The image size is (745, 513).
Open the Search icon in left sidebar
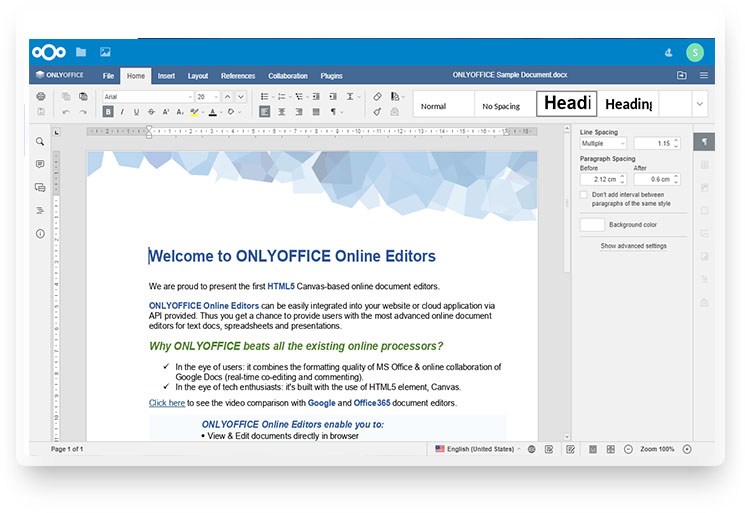pyautogui.click(x=40, y=142)
